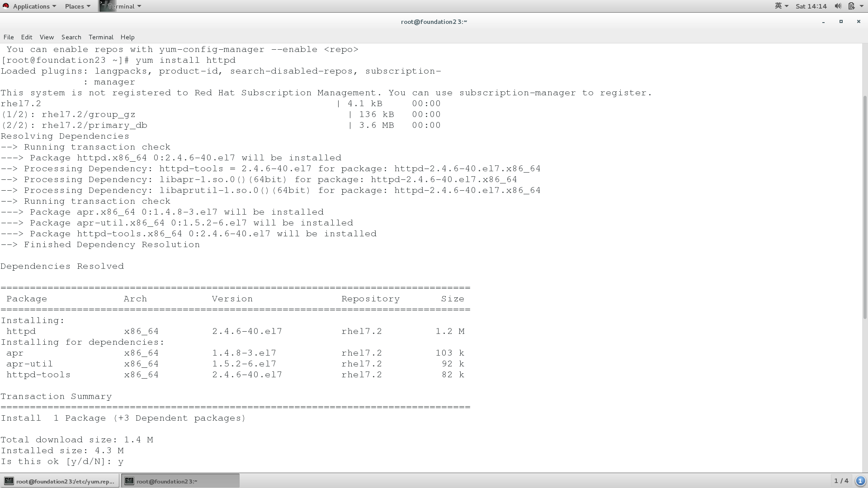Open the View menu
This screenshot has height=488, width=868.
click(47, 37)
